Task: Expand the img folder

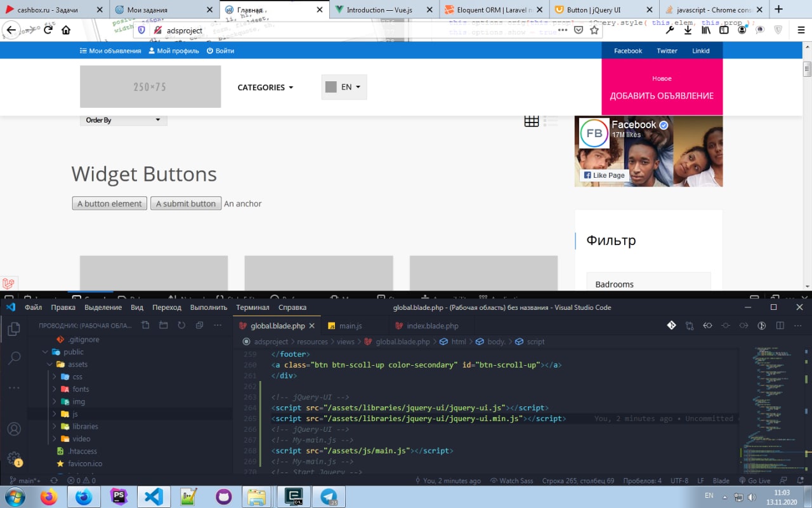Action: (x=54, y=401)
